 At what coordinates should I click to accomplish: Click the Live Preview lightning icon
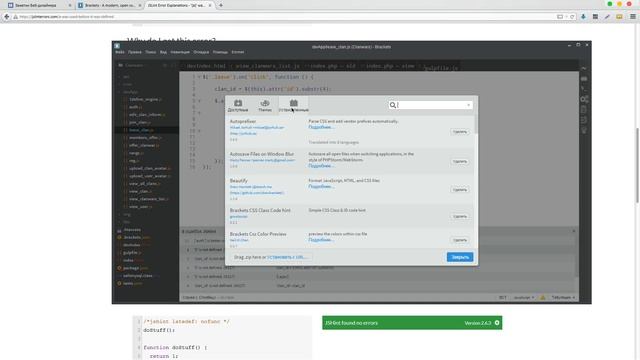[x=584, y=69]
